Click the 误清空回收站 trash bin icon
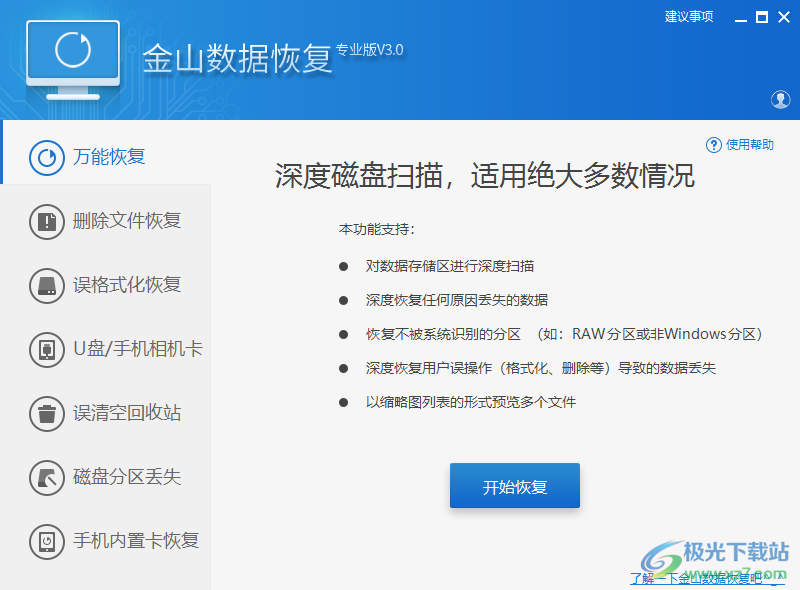800x590 pixels. pos(47,414)
